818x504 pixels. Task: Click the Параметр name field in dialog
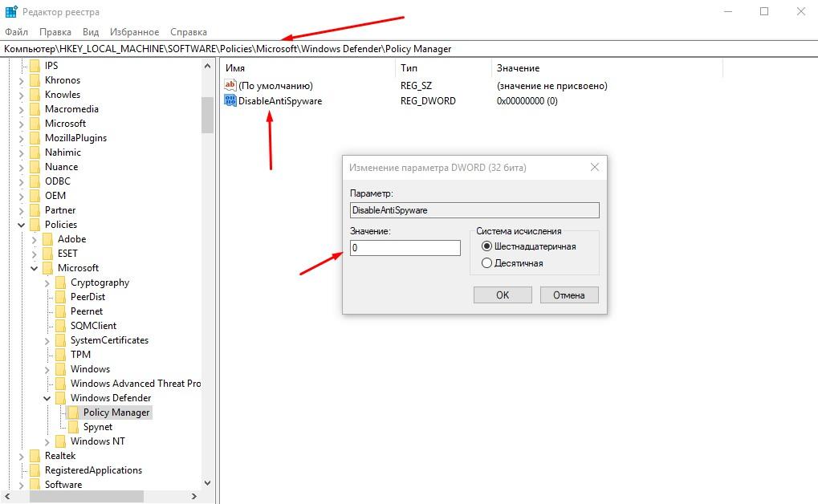pos(474,210)
